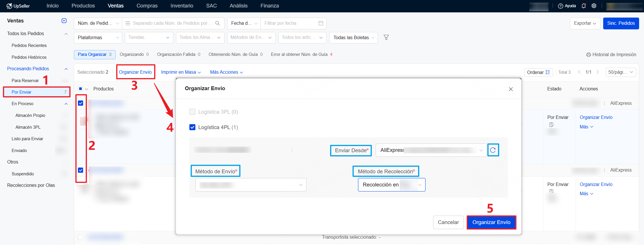
Task: Click the refresh icon beside Enviar Desde
Action: (x=493, y=150)
